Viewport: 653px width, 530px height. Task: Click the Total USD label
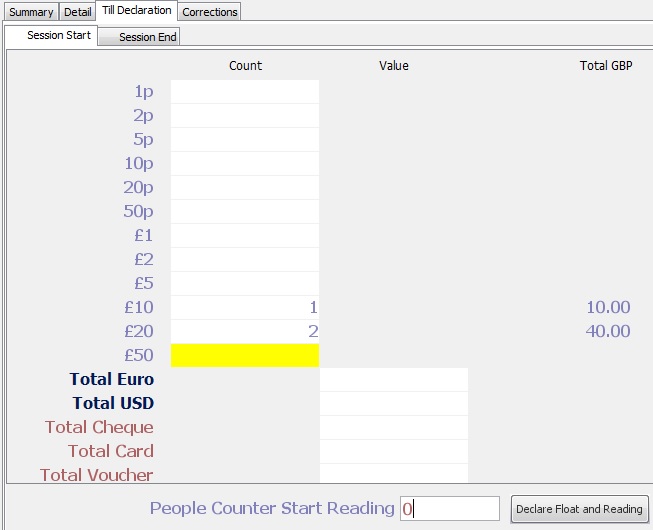point(113,403)
